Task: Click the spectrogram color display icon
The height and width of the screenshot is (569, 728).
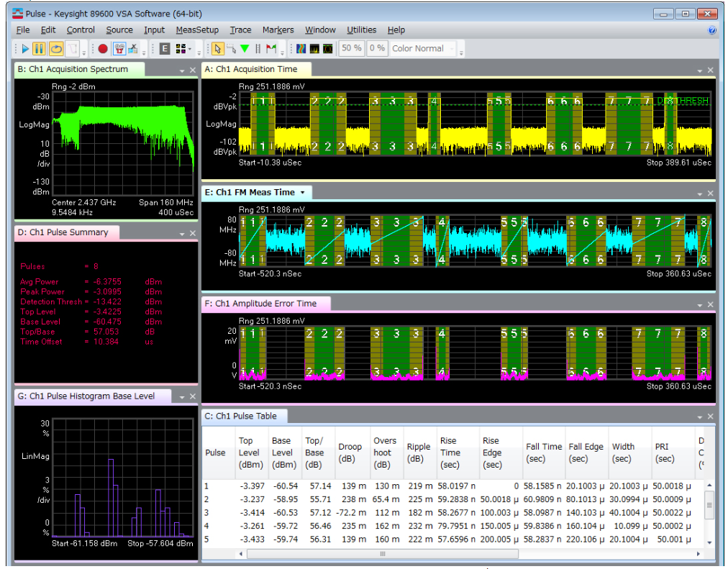Action: [x=301, y=49]
